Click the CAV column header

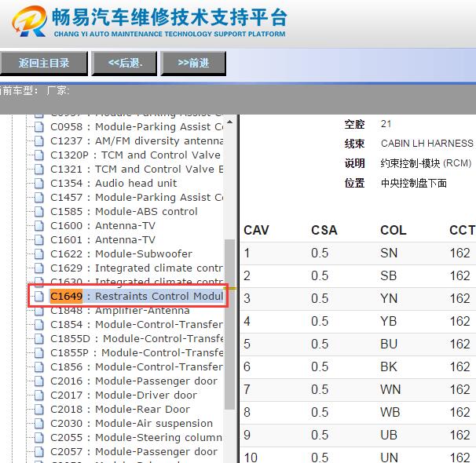[257, 231]
